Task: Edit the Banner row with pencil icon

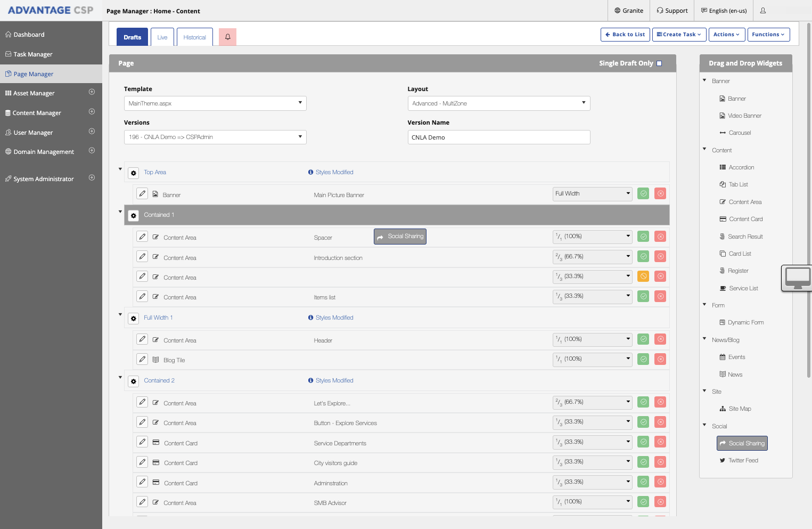Action: pos(142,194)
